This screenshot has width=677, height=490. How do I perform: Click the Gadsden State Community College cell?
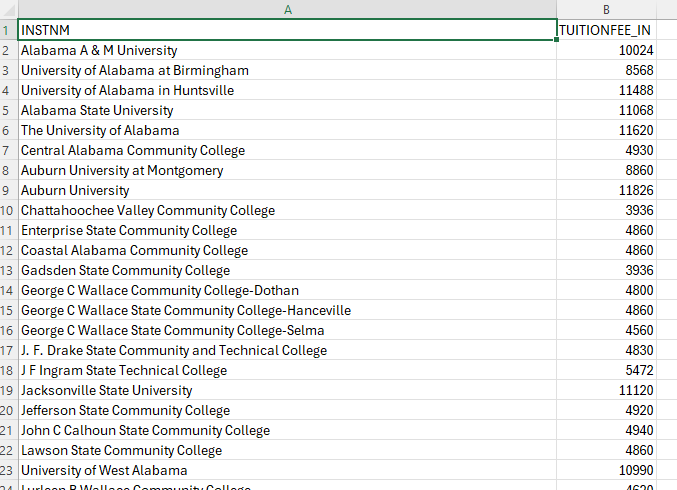(287, 270)
